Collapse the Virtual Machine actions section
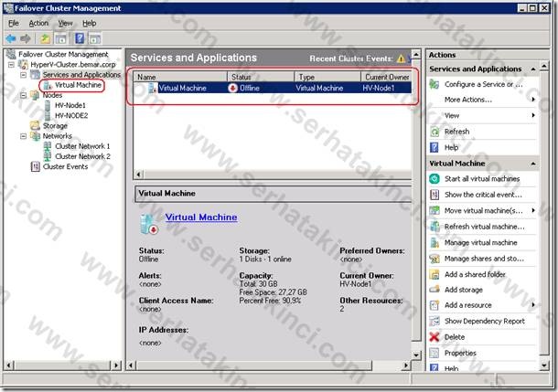Viewport: 558px width, 392px height. coord(533,164)
